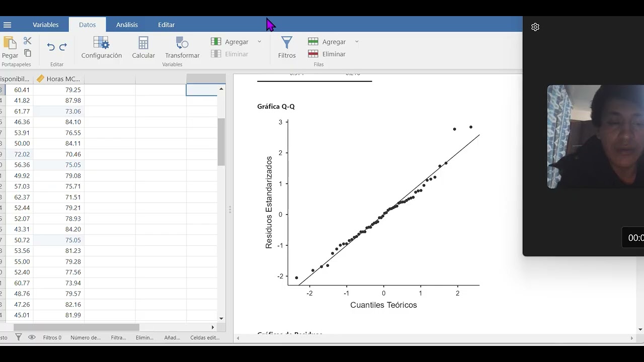Click Filtra... status entry
Viewport: 644px width, 362px height.
[119, 337]
